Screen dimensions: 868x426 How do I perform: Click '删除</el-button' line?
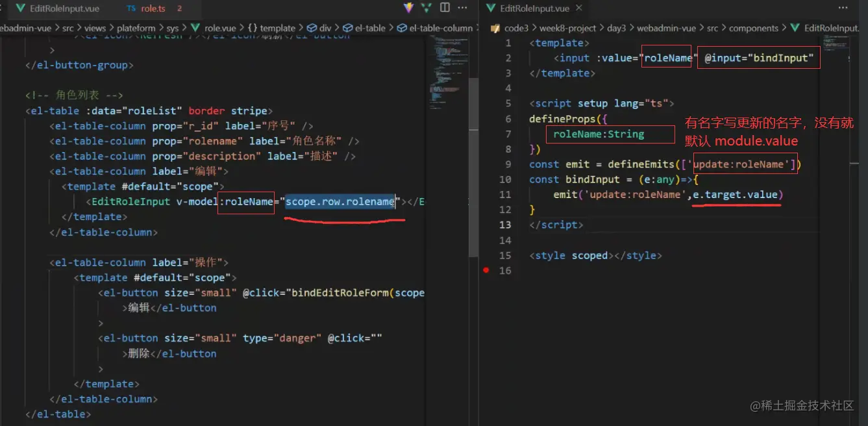169,353
